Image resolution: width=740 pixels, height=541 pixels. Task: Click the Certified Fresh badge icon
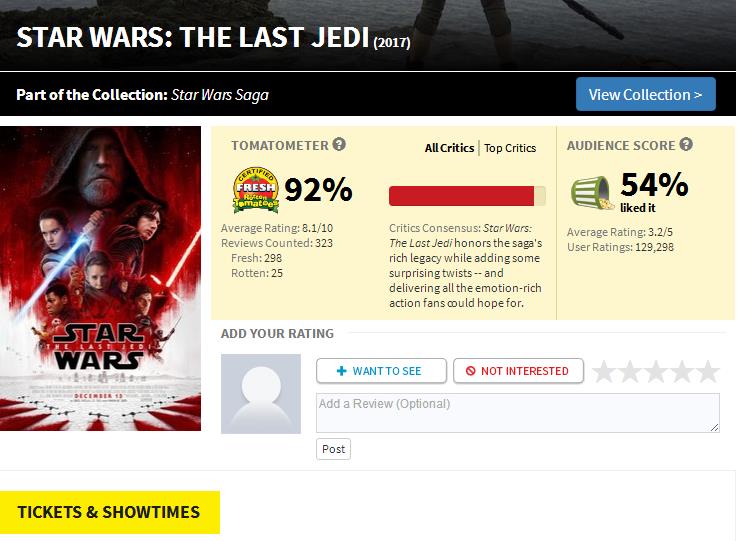tap(254, 190)
